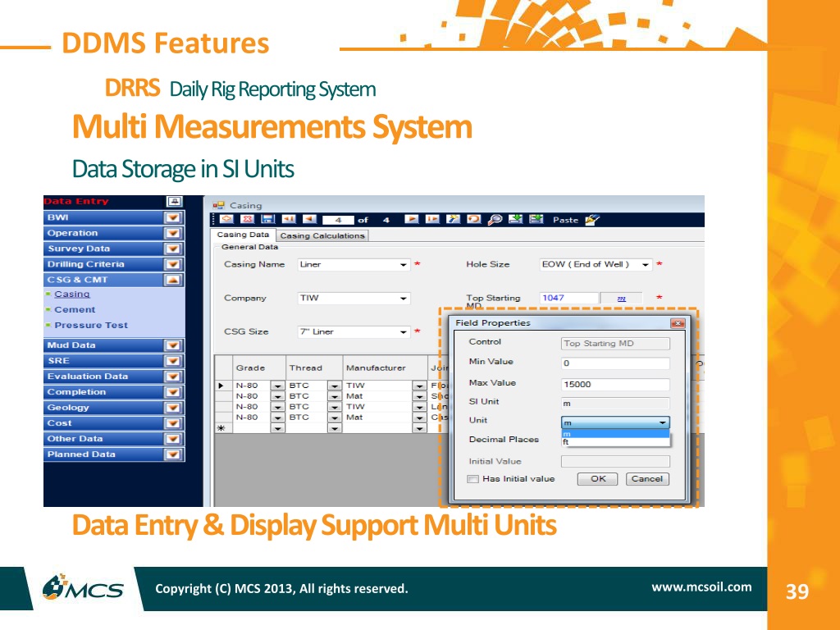Click the Top Starting MD field showing 1047
The height and width of the screenshot is (630, 840).
[x=569, y=298]
